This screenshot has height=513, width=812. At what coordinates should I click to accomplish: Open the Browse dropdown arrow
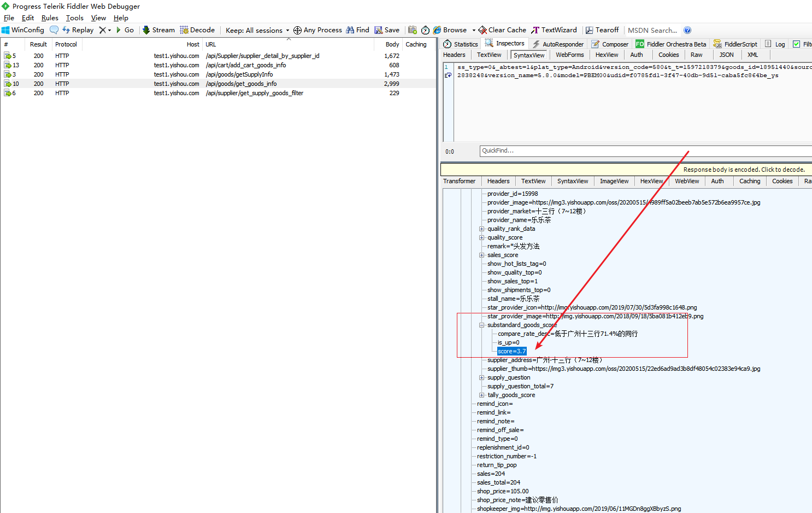pyautogui.click(x=474, y=30)
